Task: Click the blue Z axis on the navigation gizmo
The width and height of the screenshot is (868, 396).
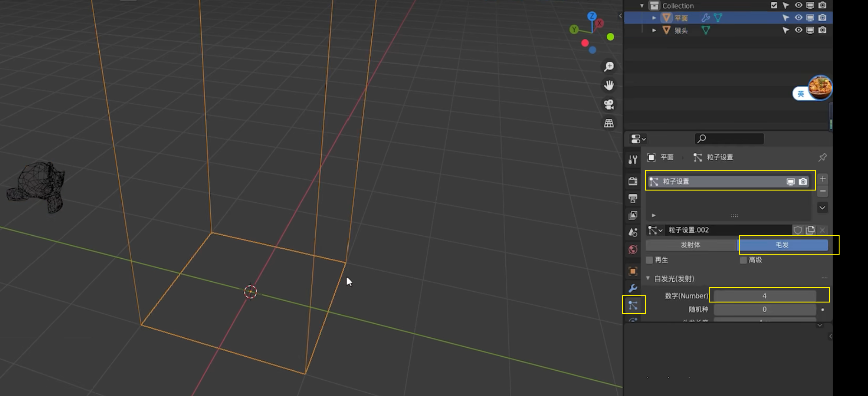Action: [592, 16]
